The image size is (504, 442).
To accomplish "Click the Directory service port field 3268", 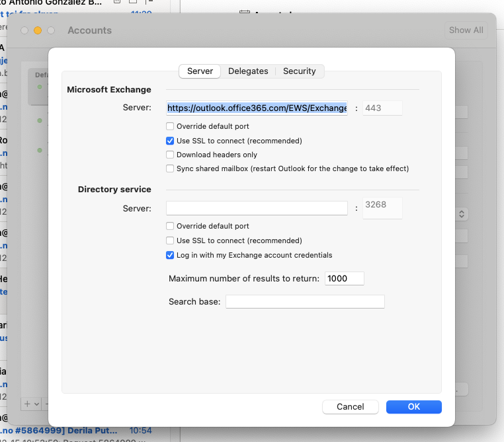I will (382, 208).
